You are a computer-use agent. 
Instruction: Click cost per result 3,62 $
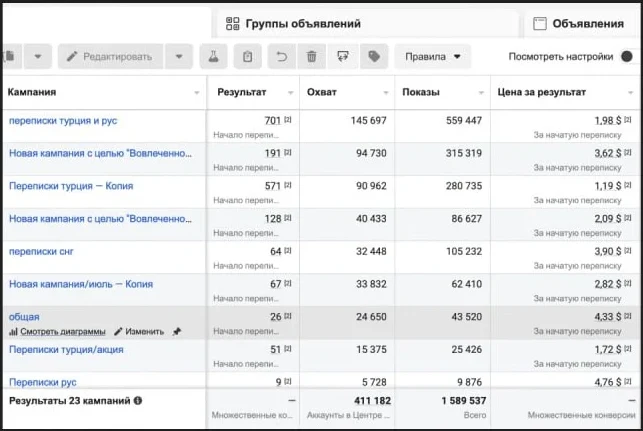[608, 153]
